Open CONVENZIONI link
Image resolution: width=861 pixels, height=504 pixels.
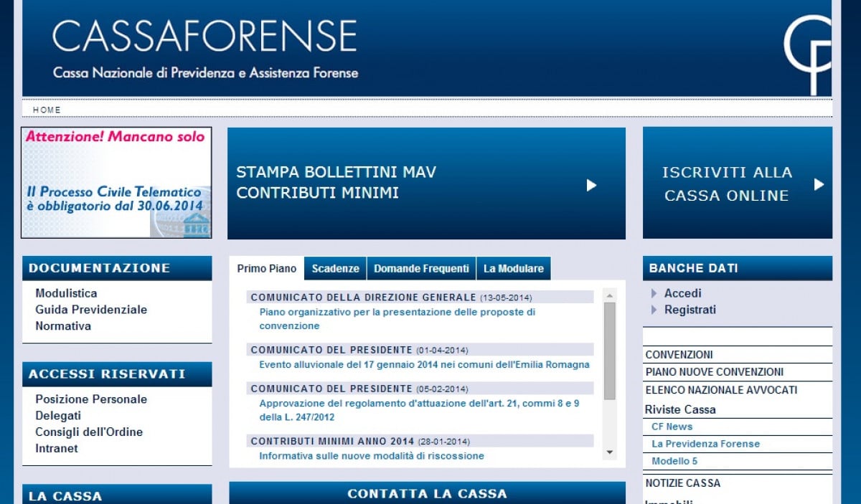(679, 355)
